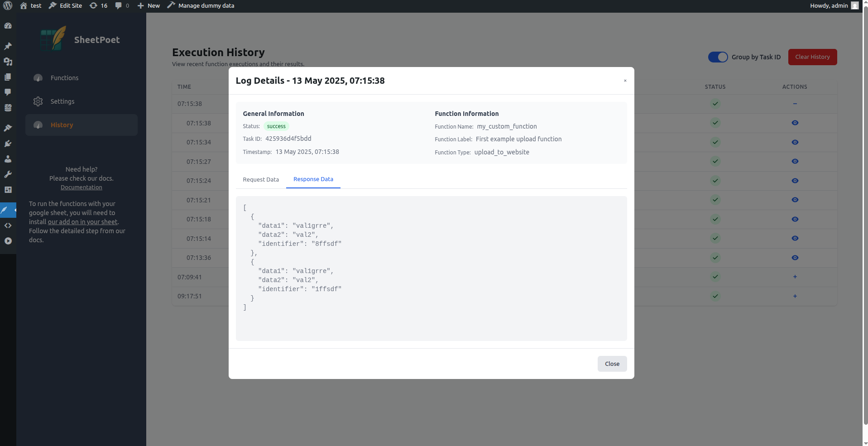
Task: Click the Comments bubble icon in sidebar
Action: pos(8,92)
